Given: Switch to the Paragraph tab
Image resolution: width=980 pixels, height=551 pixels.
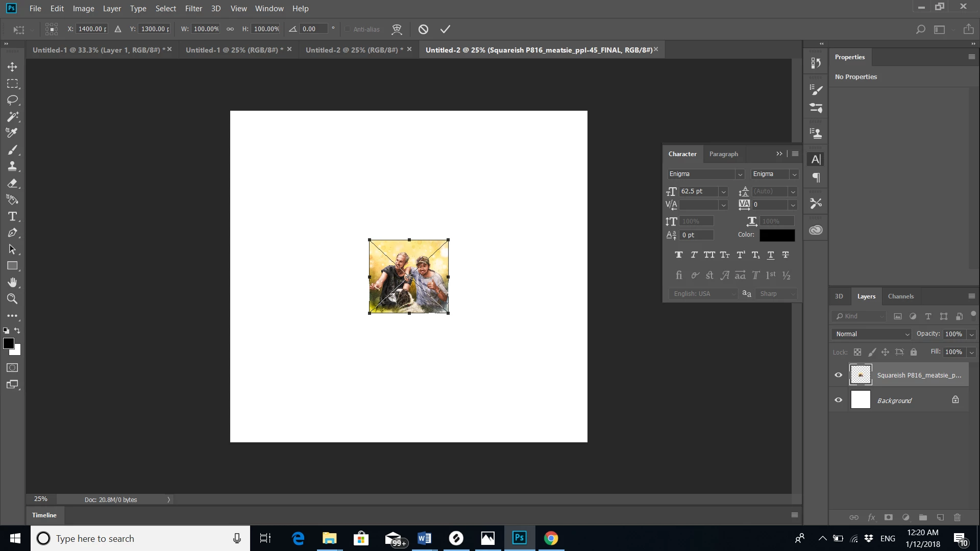Looking at the screenshot, I should [x=723, y=154].
